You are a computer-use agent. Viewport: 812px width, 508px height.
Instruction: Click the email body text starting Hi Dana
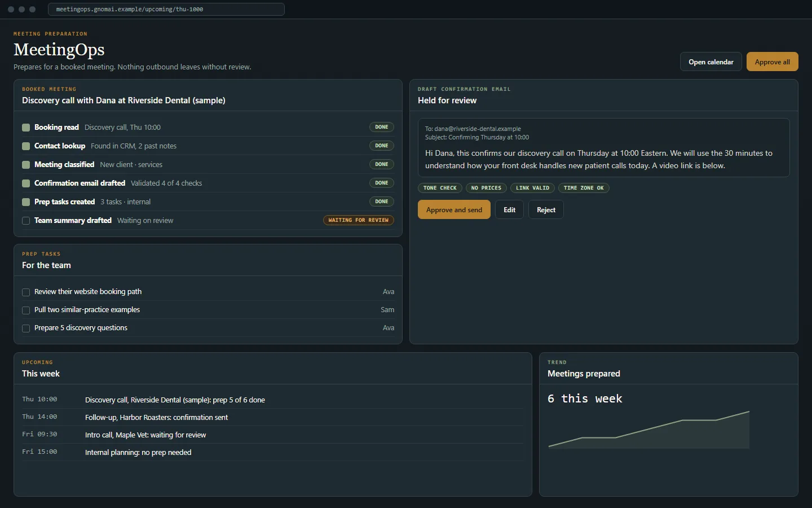point(599,159)
